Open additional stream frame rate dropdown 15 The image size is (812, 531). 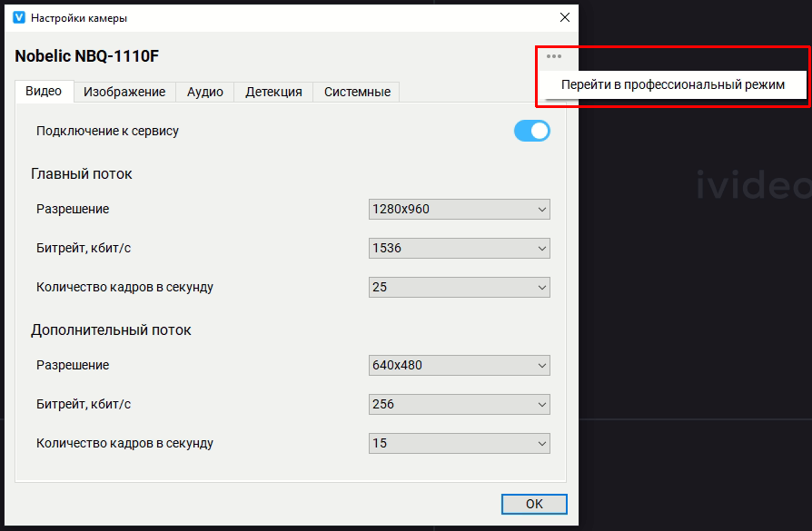[x=460, y=444]
